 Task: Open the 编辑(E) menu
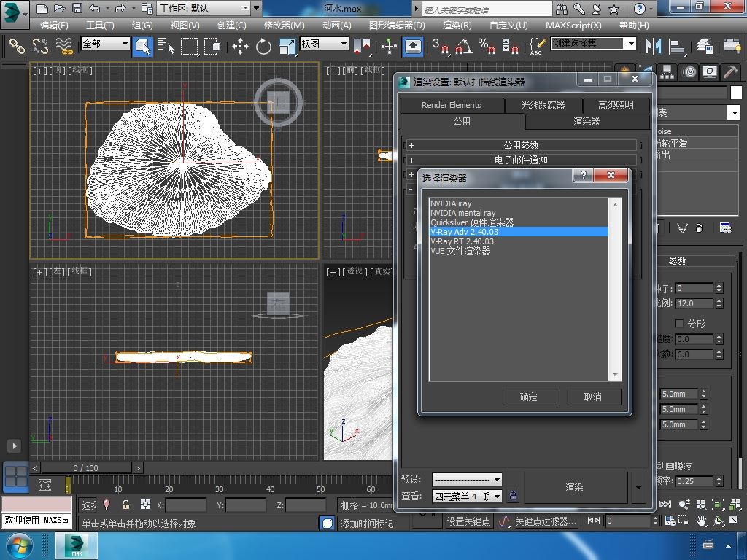pyautogui.click(x=54, y=26)
